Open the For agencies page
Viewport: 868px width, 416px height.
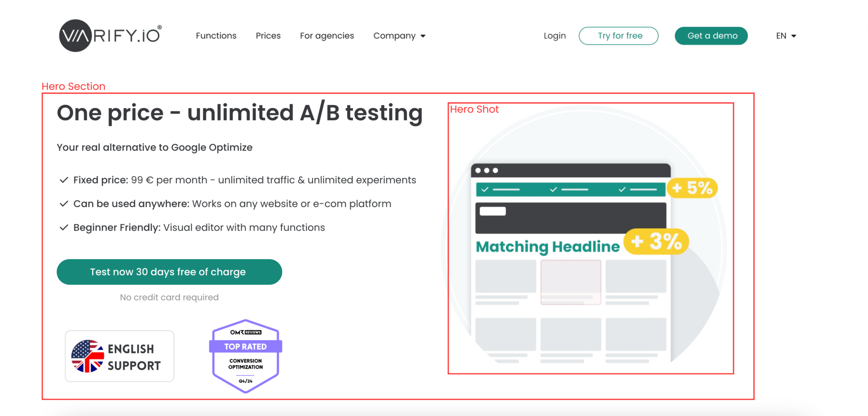pyautogui.click(x=327, y=36)
